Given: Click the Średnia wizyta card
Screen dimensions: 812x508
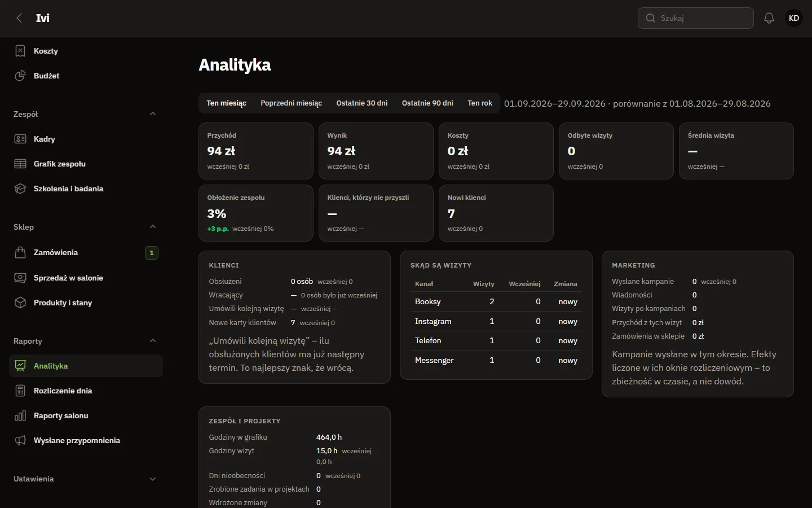Looking at the screenshot, I should click(x=736, y=151).
